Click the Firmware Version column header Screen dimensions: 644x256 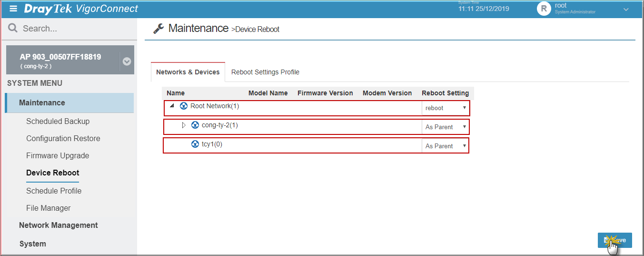(x=325, y=93)
